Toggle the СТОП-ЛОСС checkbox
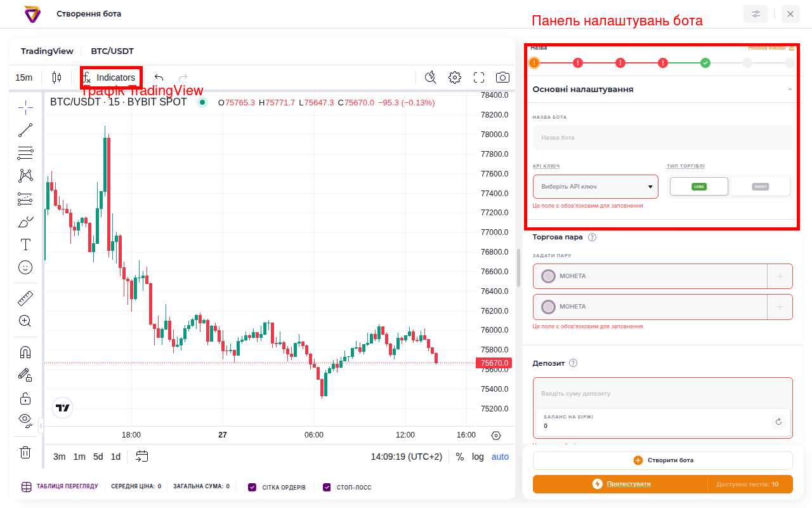The width and height of the screenshot is (812, 508). pyautogui.click(x=327, y=487)
